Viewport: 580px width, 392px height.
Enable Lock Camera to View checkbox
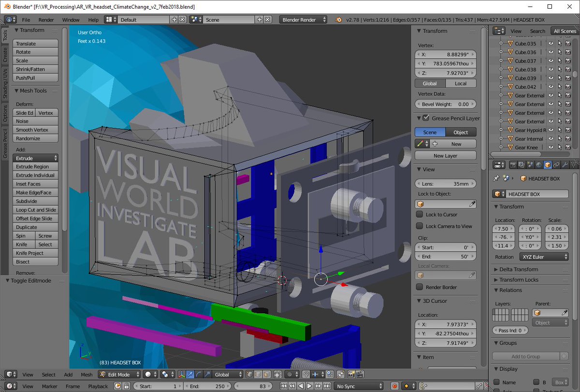pyautogui.click(x=420, y=226)
